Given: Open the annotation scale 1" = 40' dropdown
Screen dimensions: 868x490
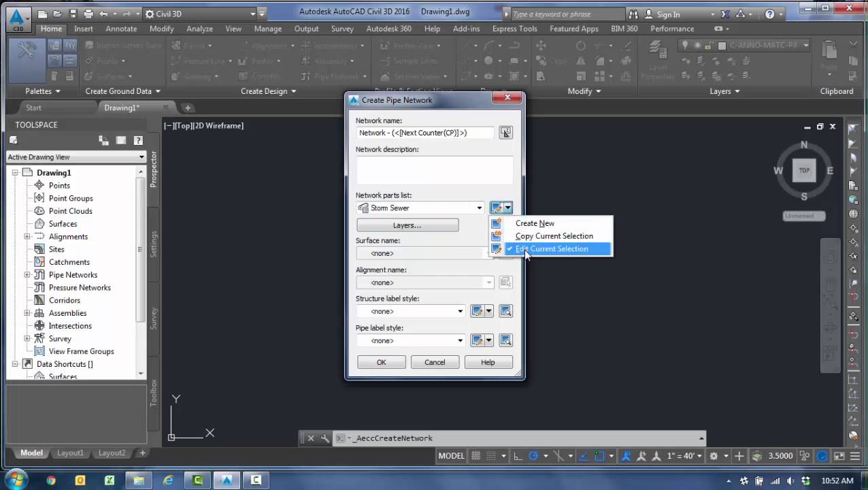Looking at the screenshot, I should click(x=685, y=456).
